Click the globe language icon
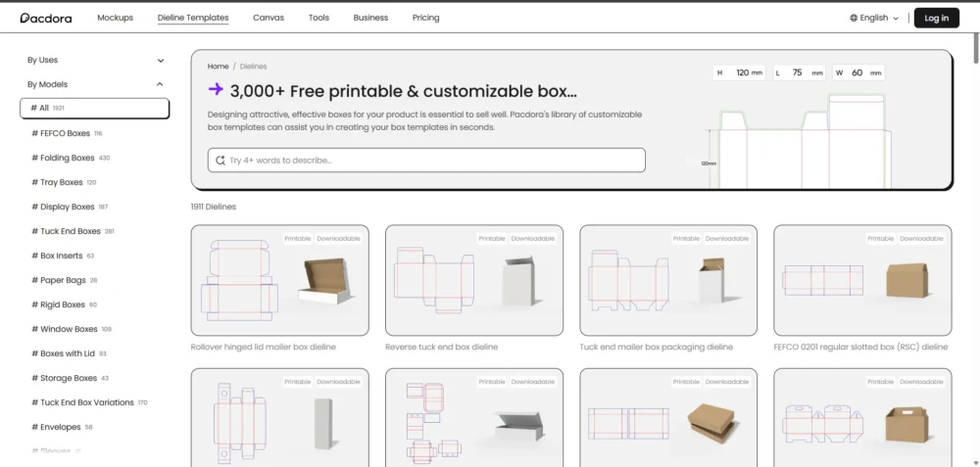980x467 pixels. coord(854,18)
